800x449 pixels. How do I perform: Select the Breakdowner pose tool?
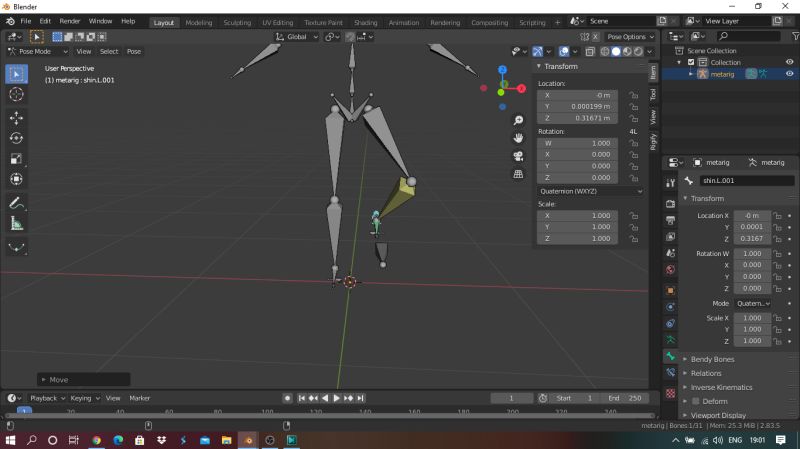[16, 247]
